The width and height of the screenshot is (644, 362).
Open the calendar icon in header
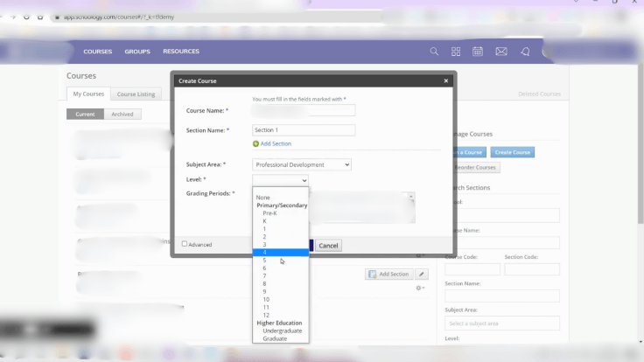[478, 52]
